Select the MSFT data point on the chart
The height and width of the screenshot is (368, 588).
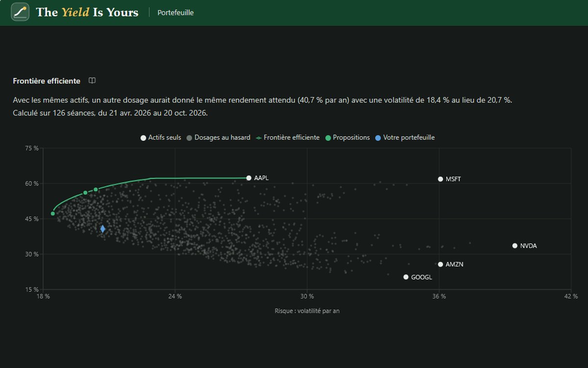(441, 179)
